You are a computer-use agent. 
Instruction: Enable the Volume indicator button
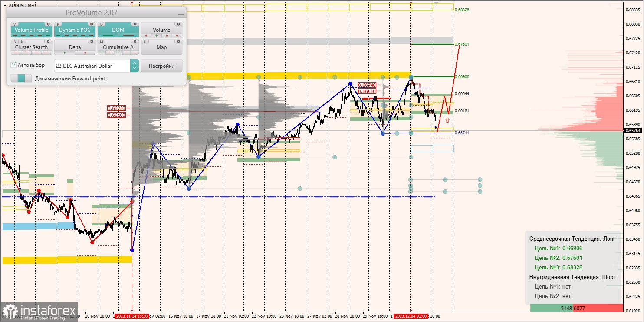(x=161, y=30)
